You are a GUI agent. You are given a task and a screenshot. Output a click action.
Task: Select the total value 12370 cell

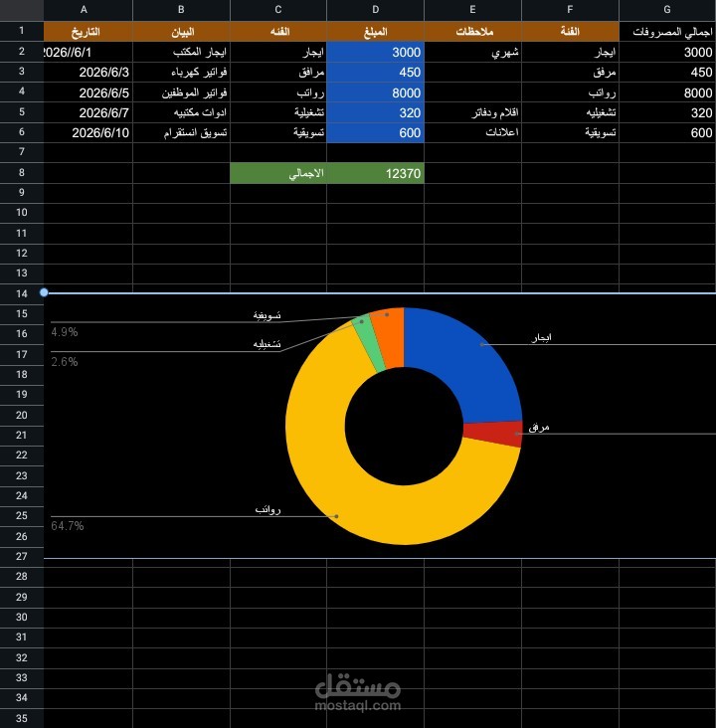coord(375,173)
